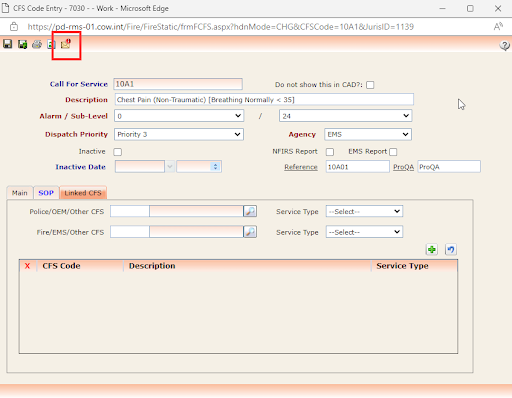Image resolution: width=512 pixels, height=398 pixels.
Task: Open the Inactive Date calendar dropdown arrow
Action: [x=170, y=166]
